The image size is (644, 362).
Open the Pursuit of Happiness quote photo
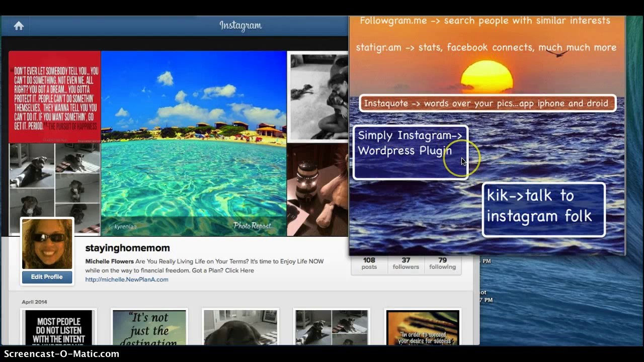pyautogui.click(x=54, y=97)
